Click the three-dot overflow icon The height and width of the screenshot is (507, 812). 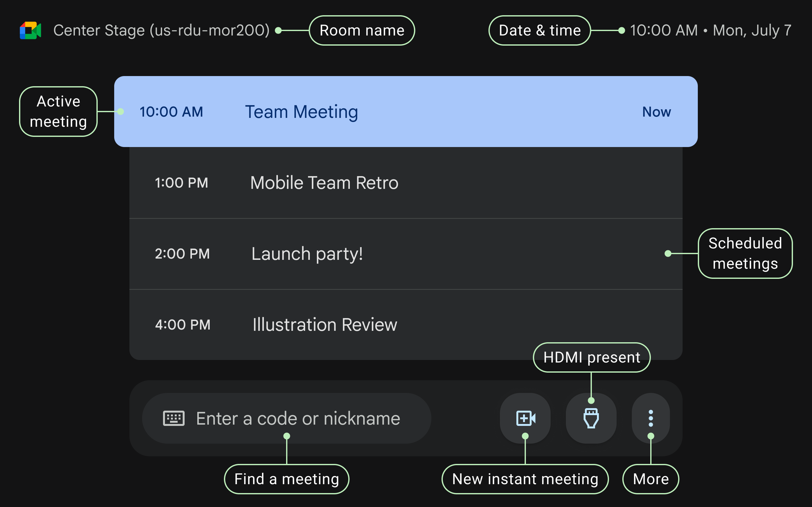pos(650,418)
